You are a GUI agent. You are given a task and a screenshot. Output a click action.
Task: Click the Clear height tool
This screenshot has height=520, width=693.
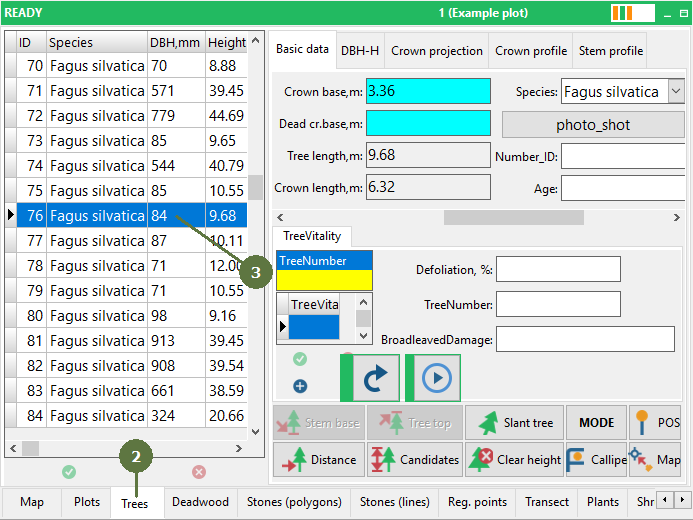point(514,460)
